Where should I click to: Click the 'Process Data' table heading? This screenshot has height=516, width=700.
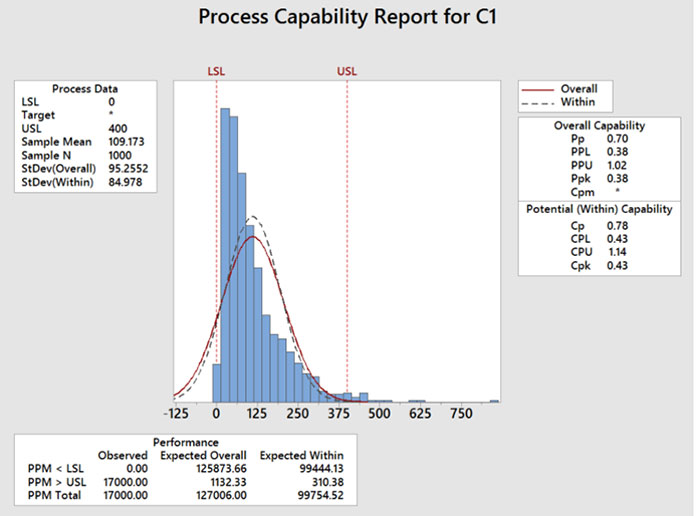point(85,89)
